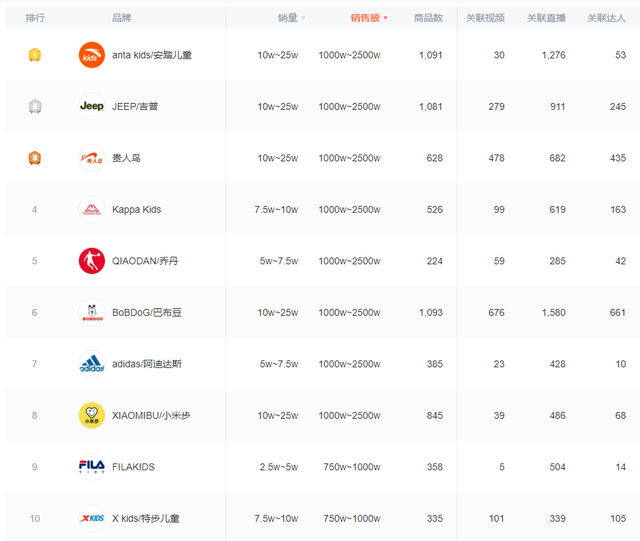Click 贵人鸟 关联达人 value 435
This screenshot has height=541, width=640.
tap(618, 158)
